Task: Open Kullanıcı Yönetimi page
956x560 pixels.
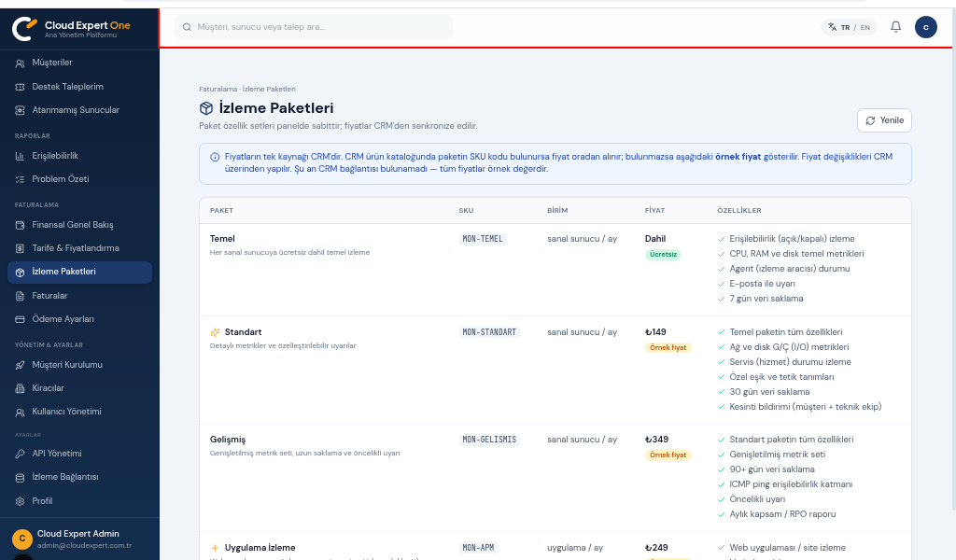Action: pos(80,412)
